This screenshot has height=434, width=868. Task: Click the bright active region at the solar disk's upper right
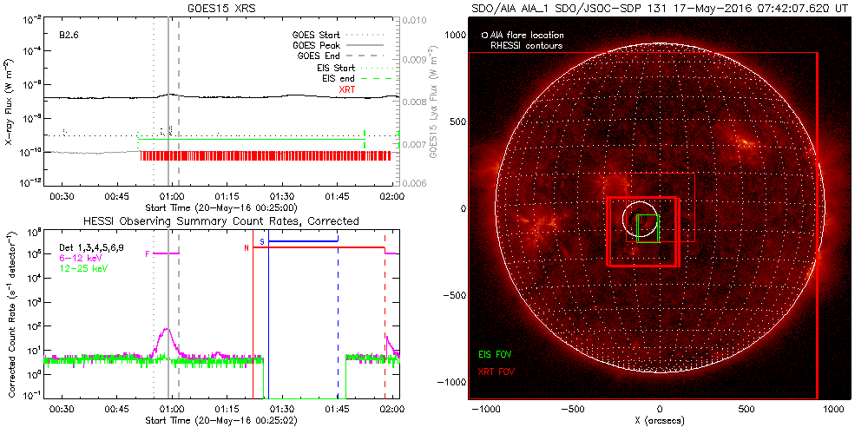pyautogui.click(x=742, y=141)
